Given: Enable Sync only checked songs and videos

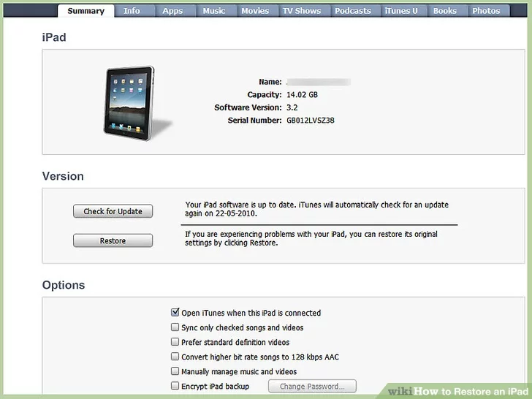Looking at the screenshot, I should click(175, 327).
